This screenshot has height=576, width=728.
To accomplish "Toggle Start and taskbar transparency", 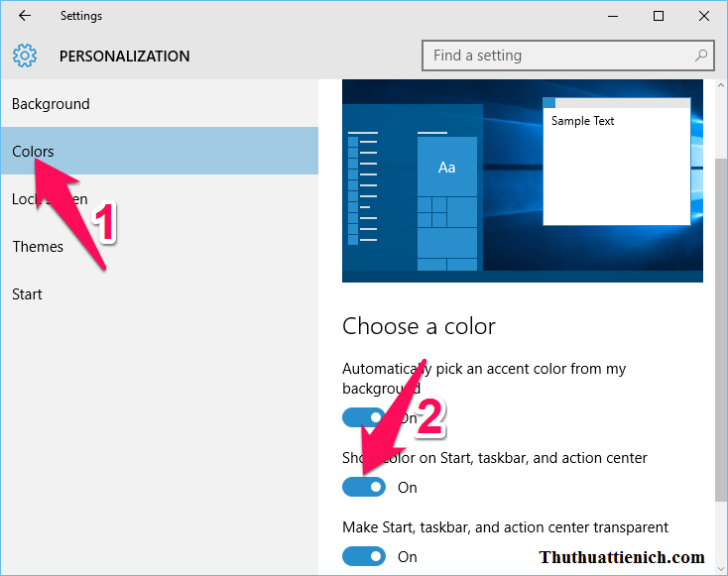I will point(364,556).
